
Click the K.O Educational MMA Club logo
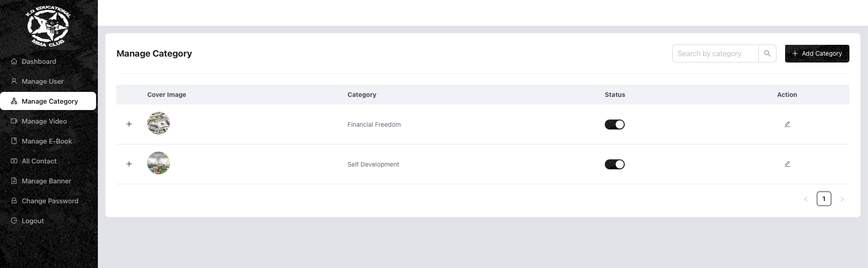pyautogui.click(x=48, y=26)
